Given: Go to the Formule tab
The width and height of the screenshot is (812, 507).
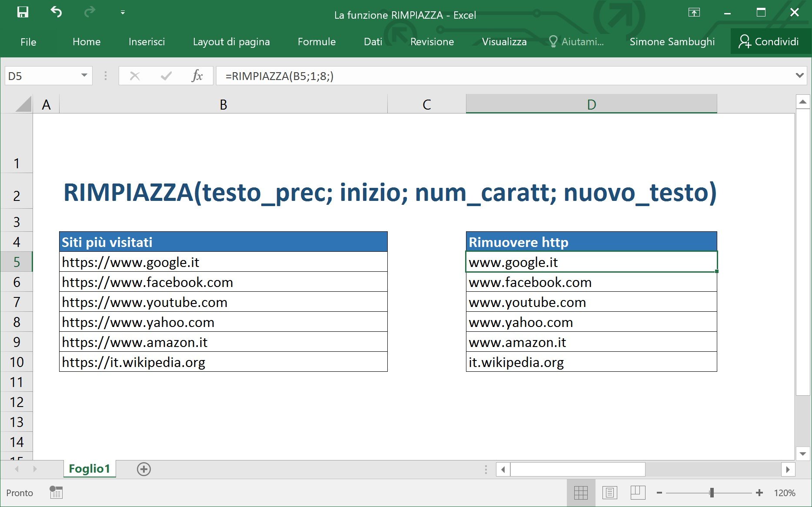Looking at the screenshot, I should (x=316, y=42).
